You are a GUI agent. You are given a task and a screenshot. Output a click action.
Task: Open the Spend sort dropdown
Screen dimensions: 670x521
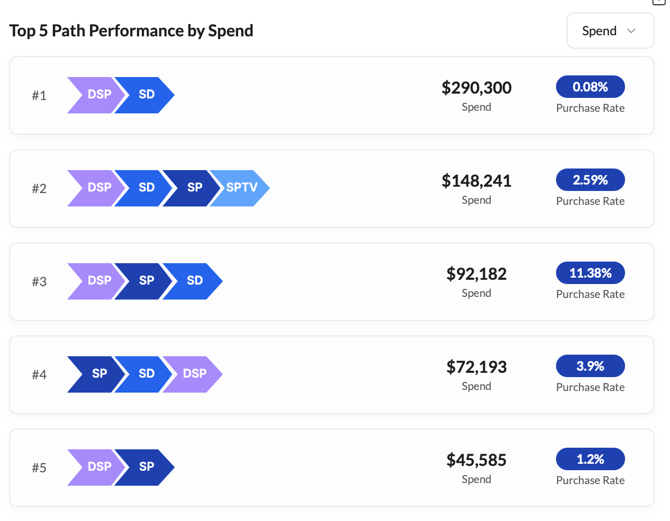(x=609, y=31)
